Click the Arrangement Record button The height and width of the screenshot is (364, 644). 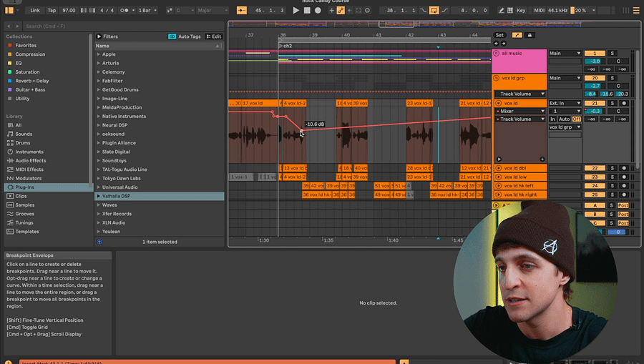318,10
